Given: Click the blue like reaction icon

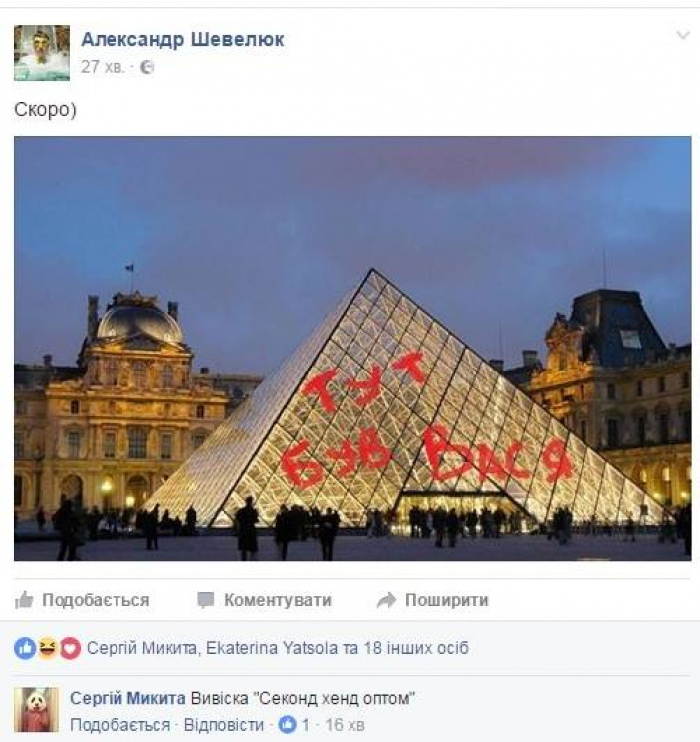Looking at the screenshot, I should pos(25,648).
